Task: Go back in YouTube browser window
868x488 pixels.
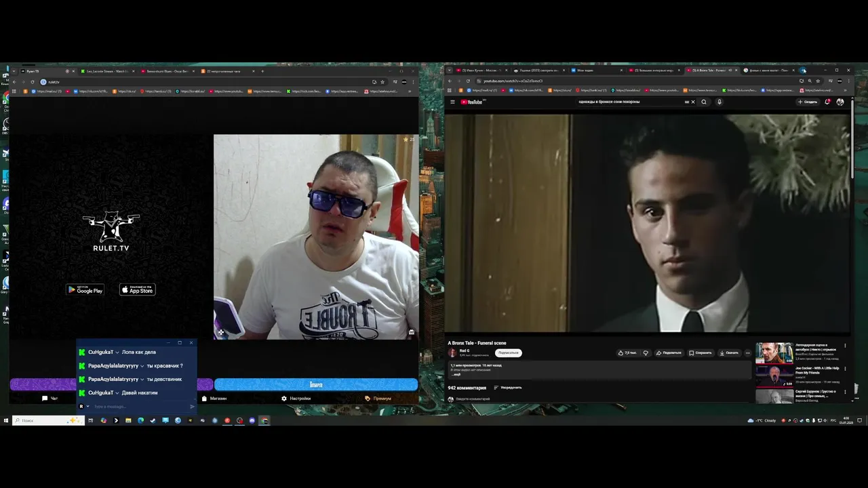Action: click(450, 81)
